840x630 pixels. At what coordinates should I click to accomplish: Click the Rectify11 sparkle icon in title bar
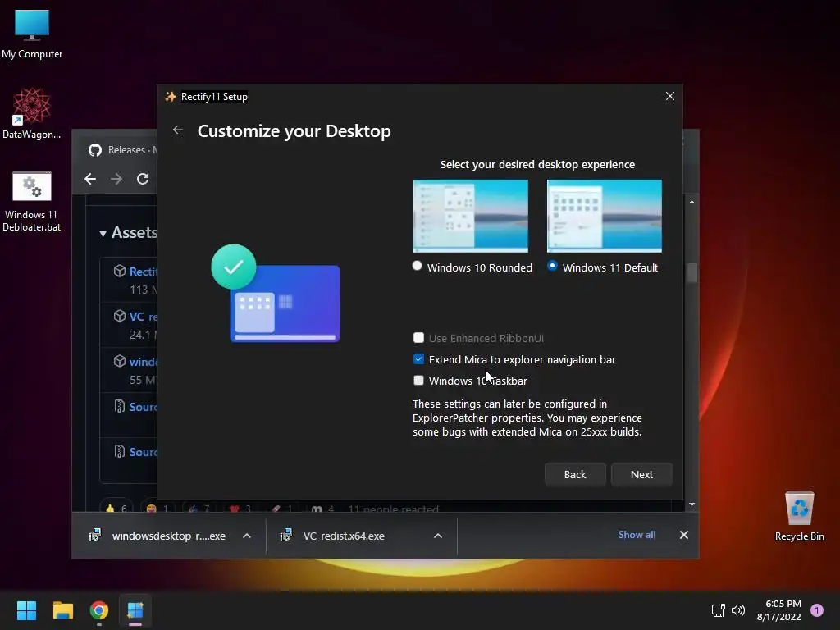(171, 97)
